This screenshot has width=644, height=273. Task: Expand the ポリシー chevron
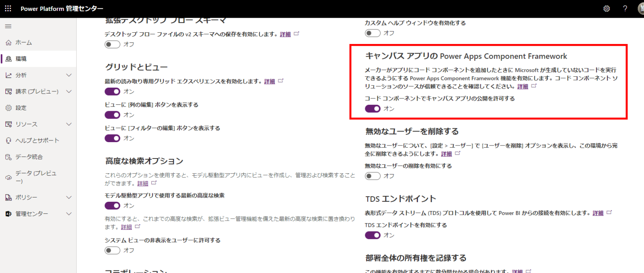(69, 198)
